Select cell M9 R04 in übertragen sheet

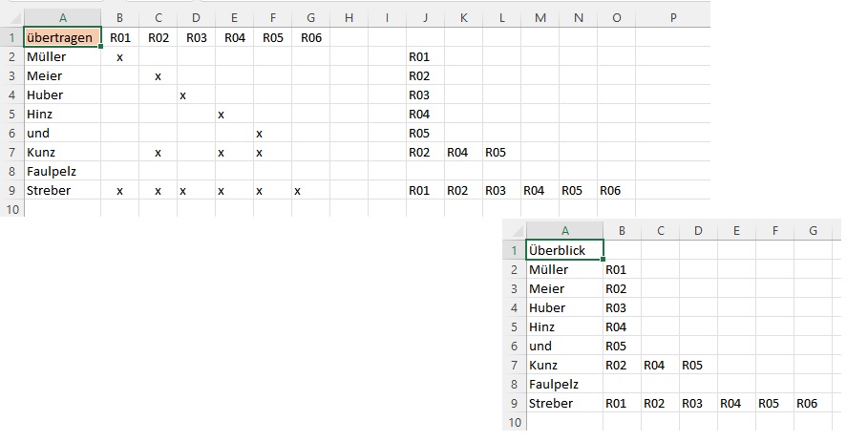click(540, 190)
